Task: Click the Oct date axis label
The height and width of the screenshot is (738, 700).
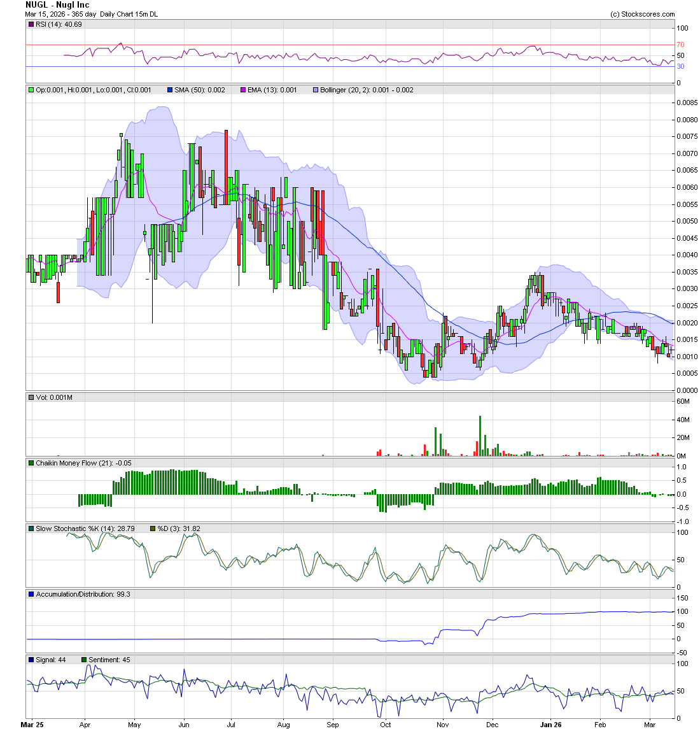Action: tap(385, 725)
